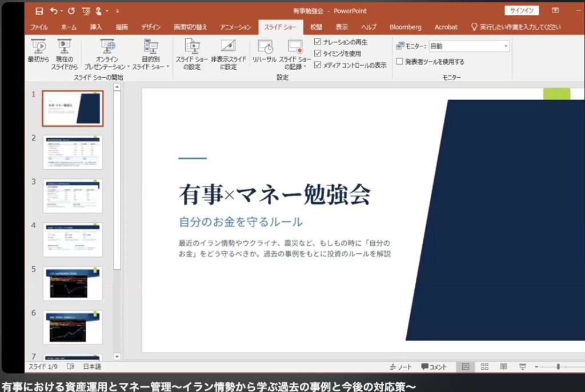Image resolution: width=585 pixels, height=392 pixels.
Task: Open the Bloomberg ribbon tab
Action: [x=405, y=27]
